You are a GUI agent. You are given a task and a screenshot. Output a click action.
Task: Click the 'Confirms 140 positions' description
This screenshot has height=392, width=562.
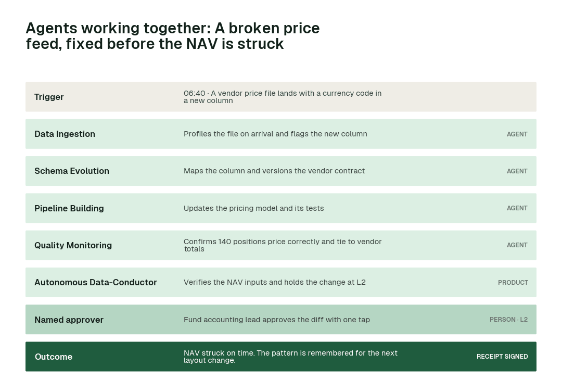[283, 245]
